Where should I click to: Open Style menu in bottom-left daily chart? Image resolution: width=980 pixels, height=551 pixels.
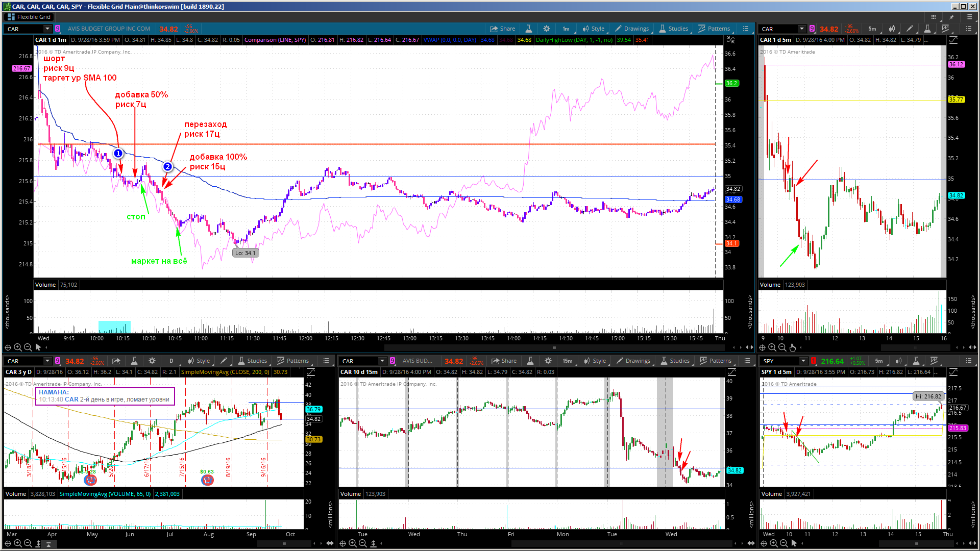click(x=199, y=361)
